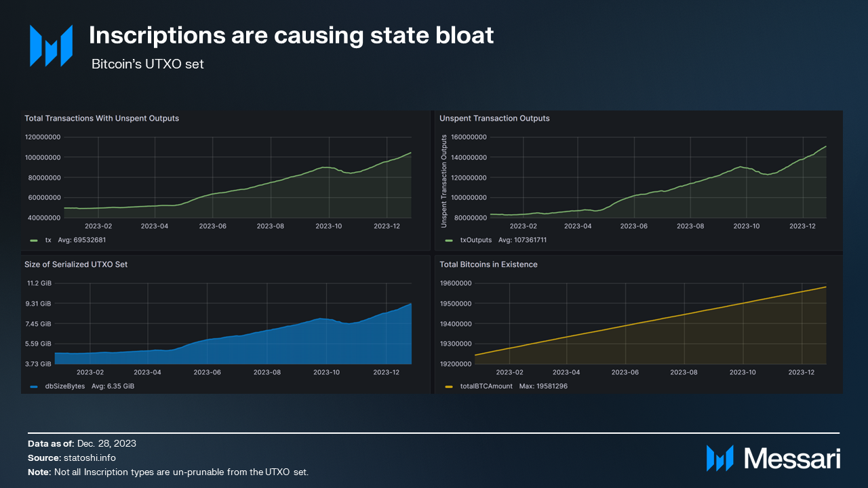
Task: Click the '19200000' y-axis label
Action: pos(455,364)
